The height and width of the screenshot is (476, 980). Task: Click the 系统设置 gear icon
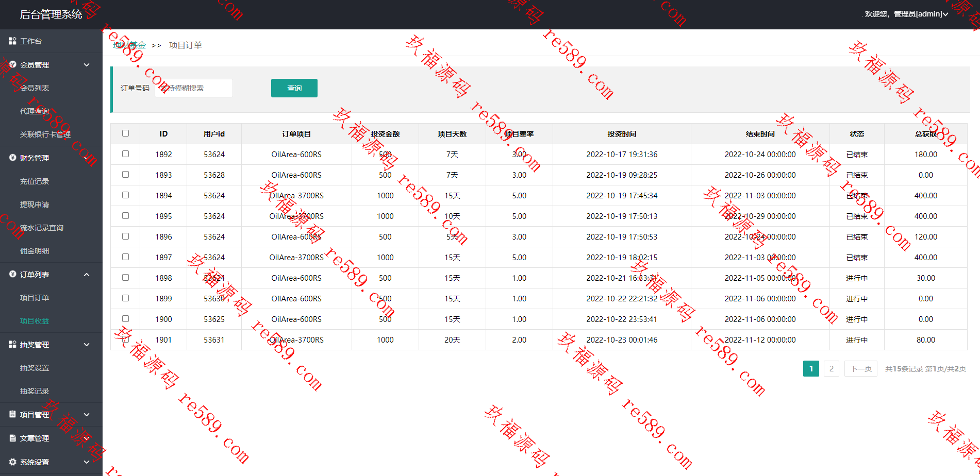click(12, 462)
